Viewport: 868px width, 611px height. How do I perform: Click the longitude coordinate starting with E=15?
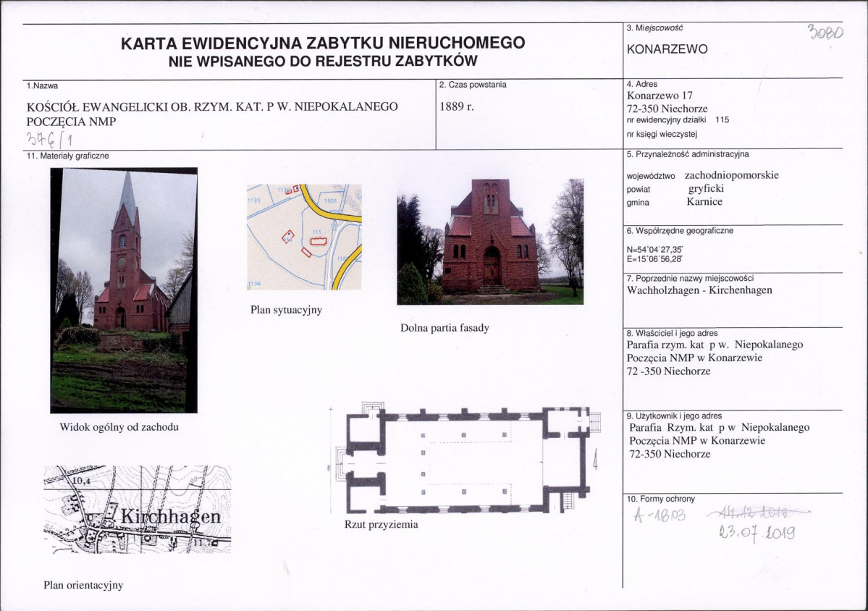(654, 258)
